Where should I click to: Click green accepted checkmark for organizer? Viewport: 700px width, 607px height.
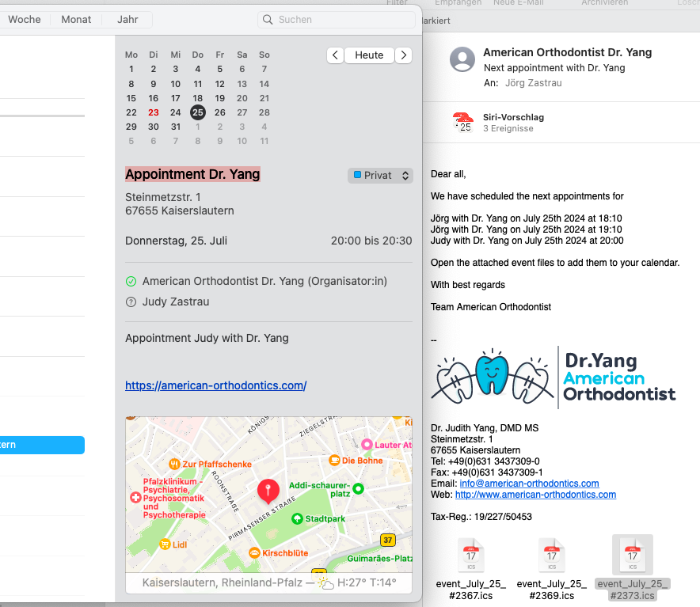131,281
